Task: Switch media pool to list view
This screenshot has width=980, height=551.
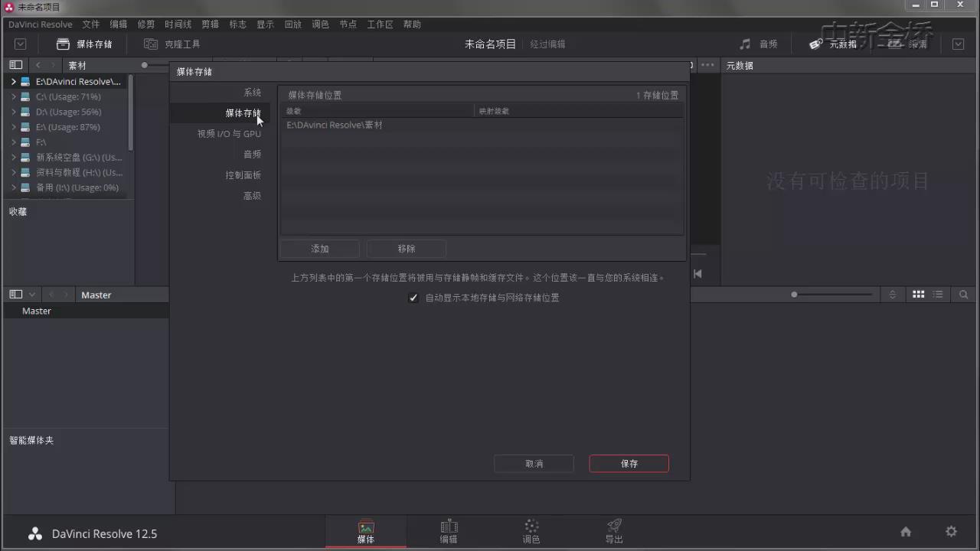Action: pos(938,294)
